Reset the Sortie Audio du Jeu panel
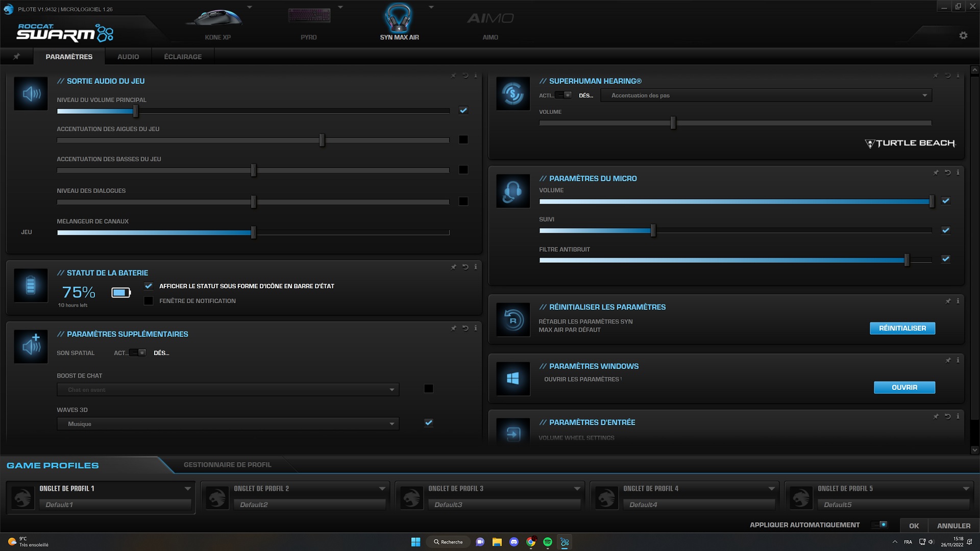980x551 pixels. [465, 76]
